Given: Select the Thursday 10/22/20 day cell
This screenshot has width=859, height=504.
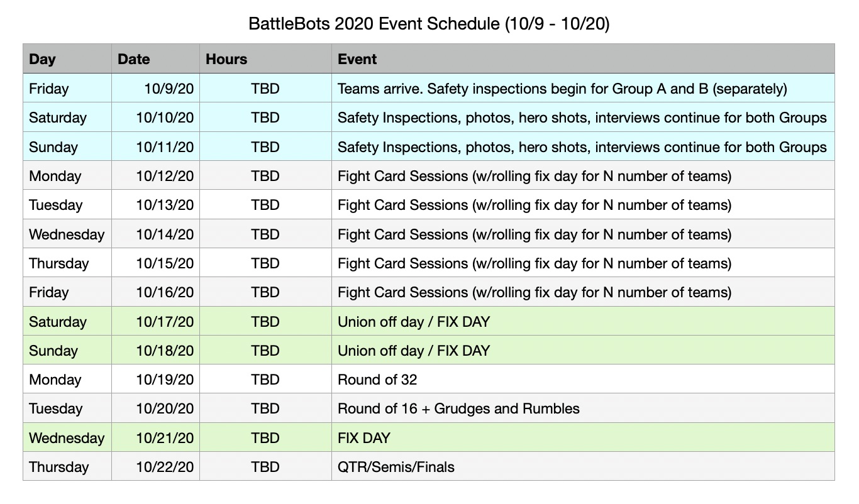Looking at the screenshot, I should (x=67, y=466).
